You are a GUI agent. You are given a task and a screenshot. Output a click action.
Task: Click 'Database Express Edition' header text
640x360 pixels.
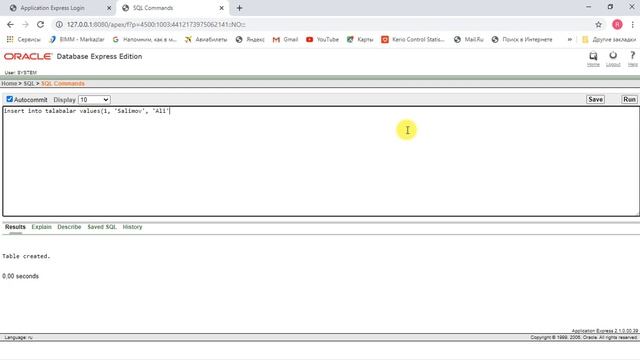pyautogui.click(x=99, y=56)
